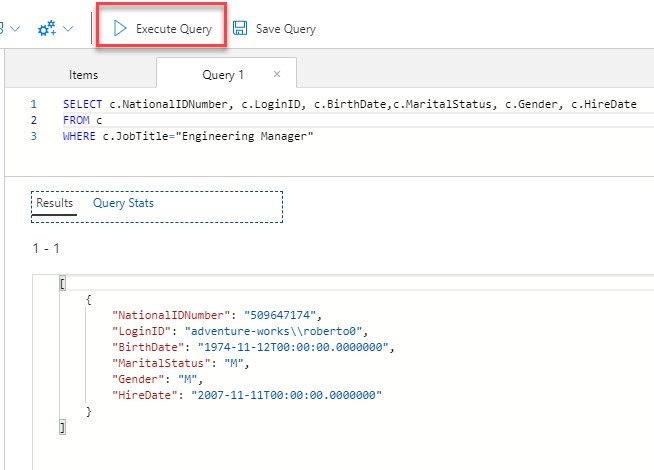Click the "1 - 1" result count text
Screen dimensions: 654x470
pos(46,246)
